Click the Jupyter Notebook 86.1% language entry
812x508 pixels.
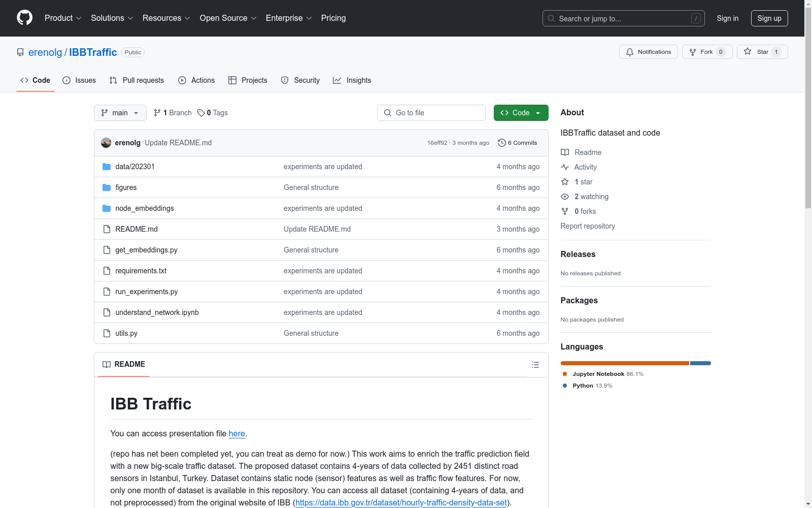point(603,374)
